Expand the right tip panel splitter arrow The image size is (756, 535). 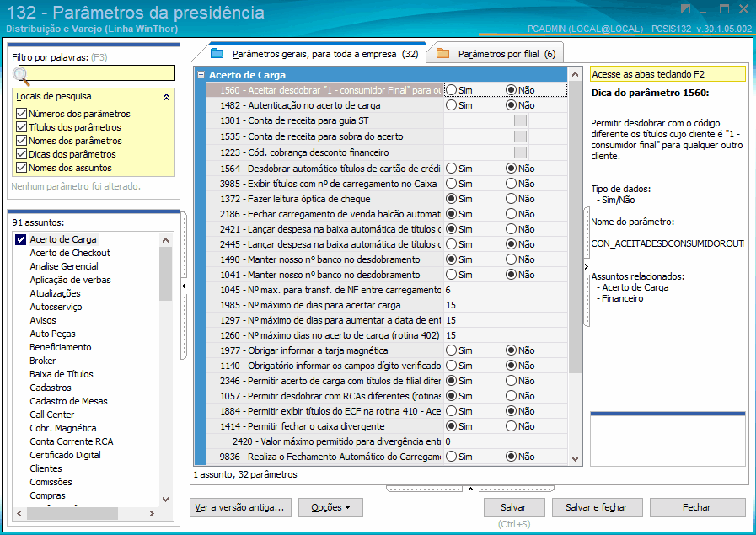pos(587,266)
